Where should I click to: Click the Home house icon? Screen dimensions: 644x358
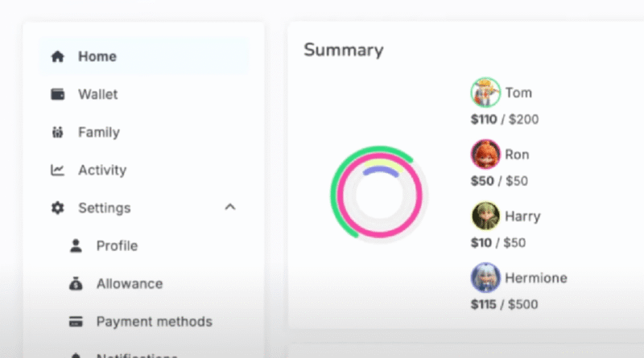point(57,56)
